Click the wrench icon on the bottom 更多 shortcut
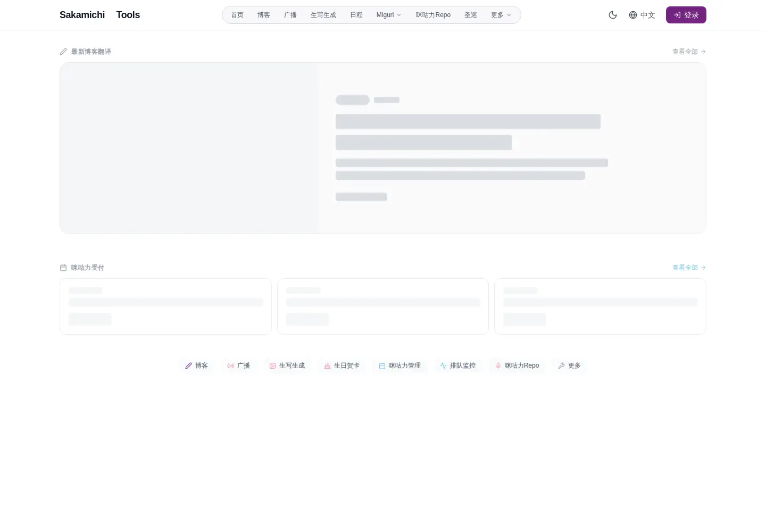This screenshot has height=532, width=766. click(x=561, y=365)
